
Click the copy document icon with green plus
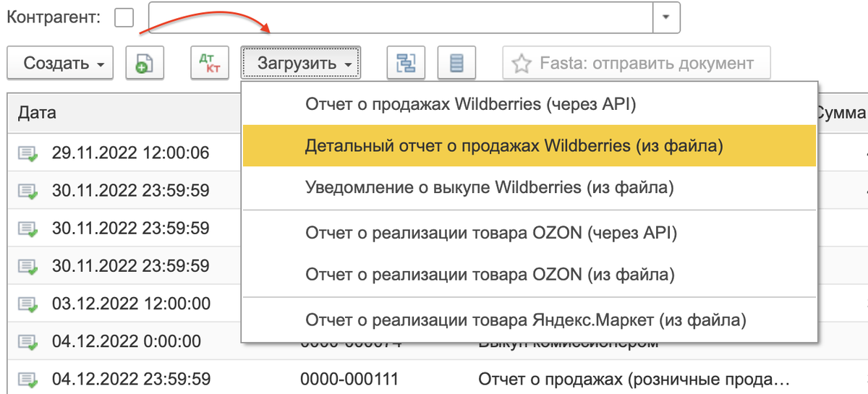145,63
